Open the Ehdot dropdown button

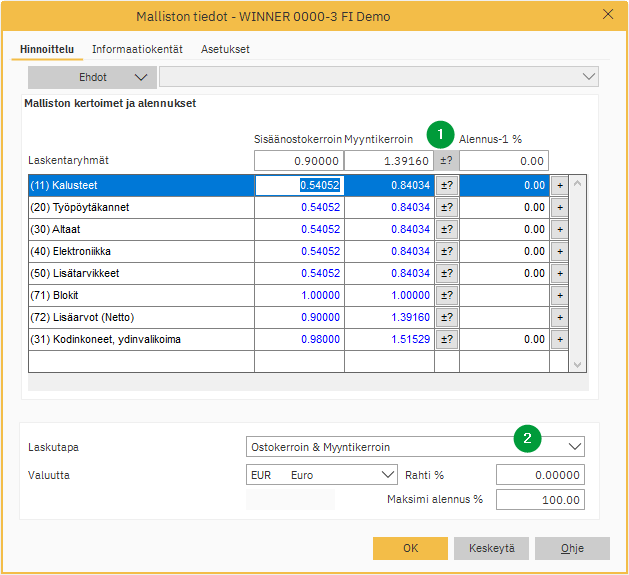(92, 77)
